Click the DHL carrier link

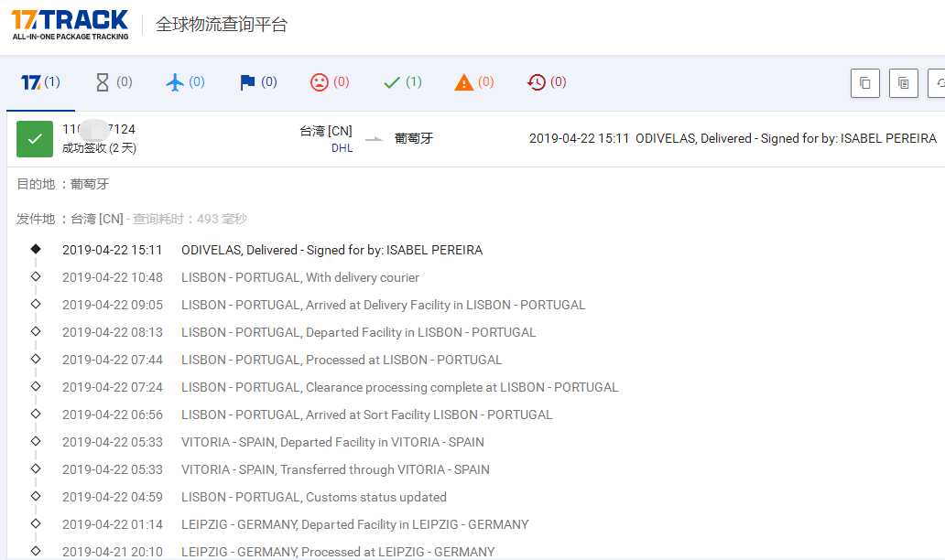(x=342, y=147)
